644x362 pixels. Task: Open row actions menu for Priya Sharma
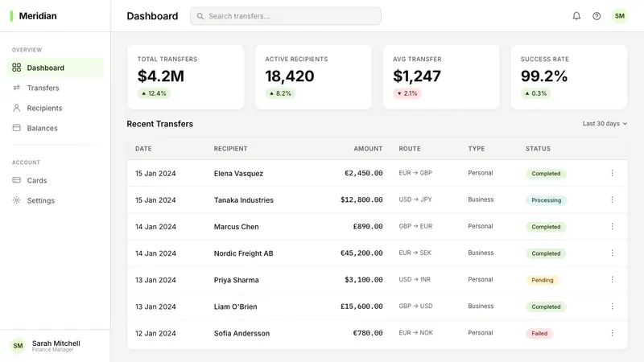click(612, 279)
